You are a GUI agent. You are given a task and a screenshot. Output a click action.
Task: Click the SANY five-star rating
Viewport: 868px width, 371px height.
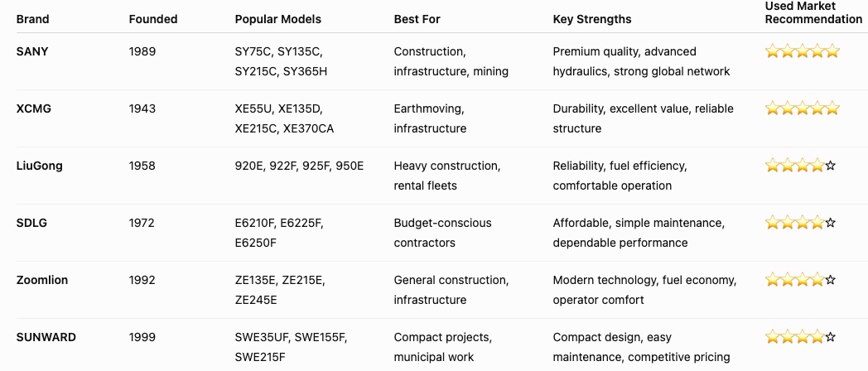[802, 51]
